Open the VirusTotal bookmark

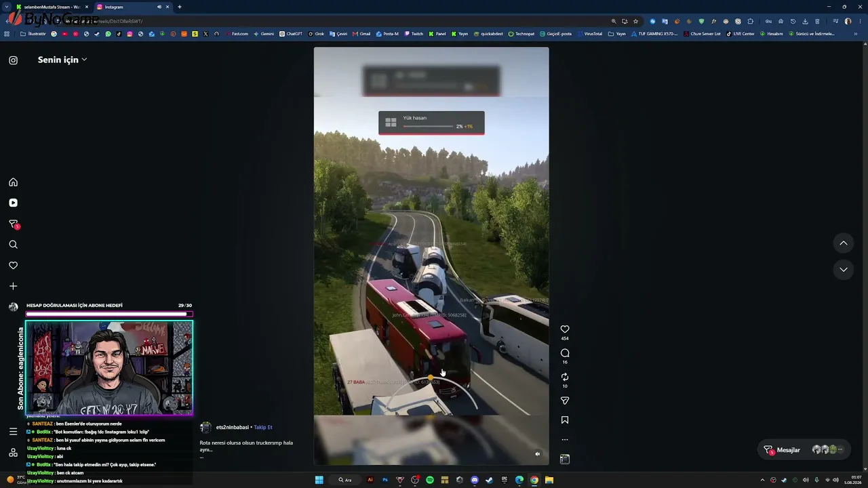click(590, 34)
